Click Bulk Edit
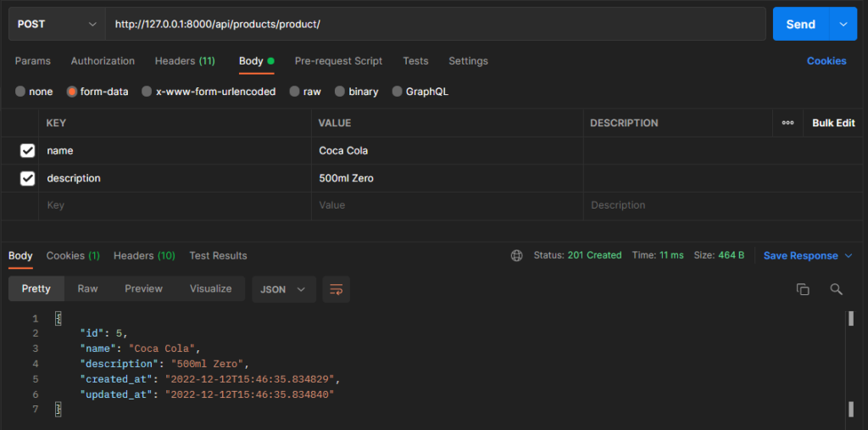Viewport: 868px width, 430px height. 832,123
